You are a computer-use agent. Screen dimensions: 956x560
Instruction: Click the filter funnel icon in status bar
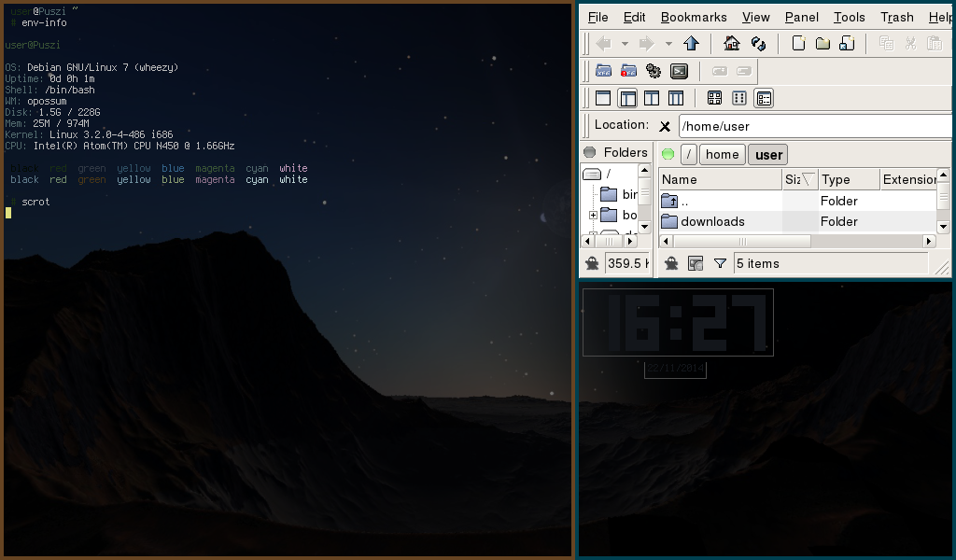[x=720, y=264]
